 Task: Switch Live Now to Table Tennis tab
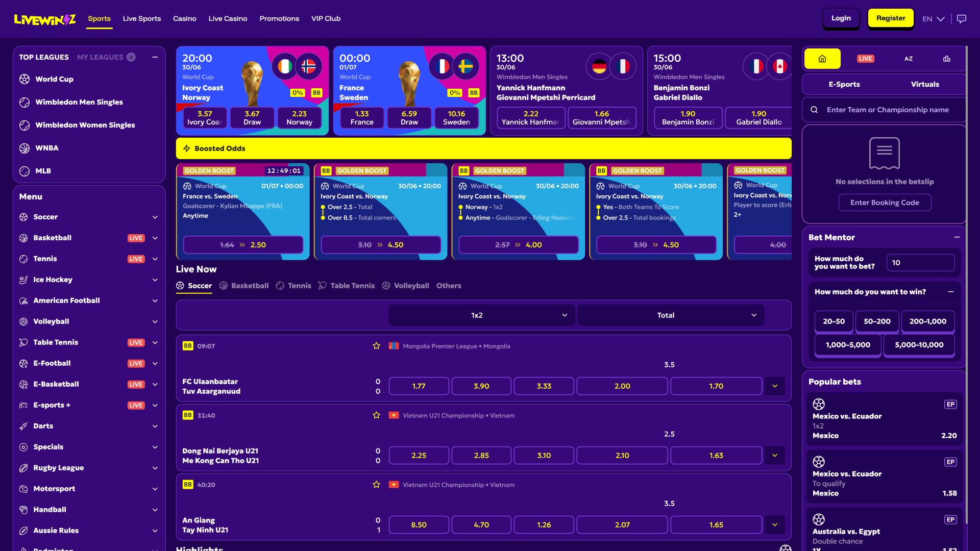[347, 286]
